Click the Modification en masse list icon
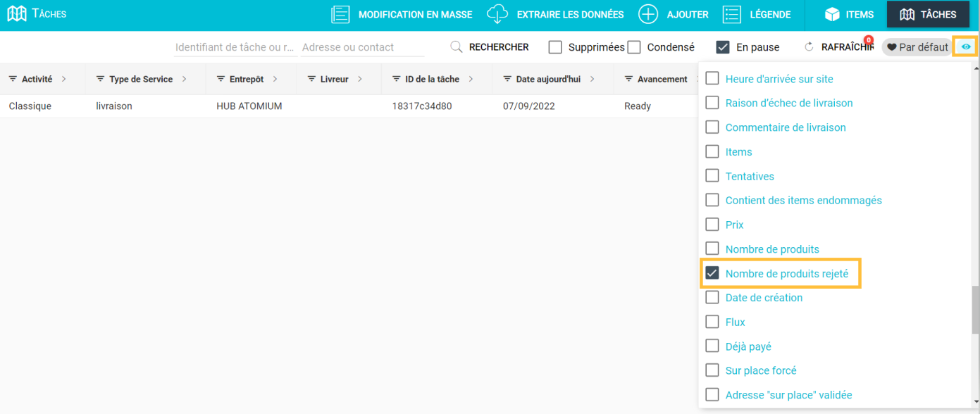The image size is (980, 414). pyautogui.click(x=341, y=14)
